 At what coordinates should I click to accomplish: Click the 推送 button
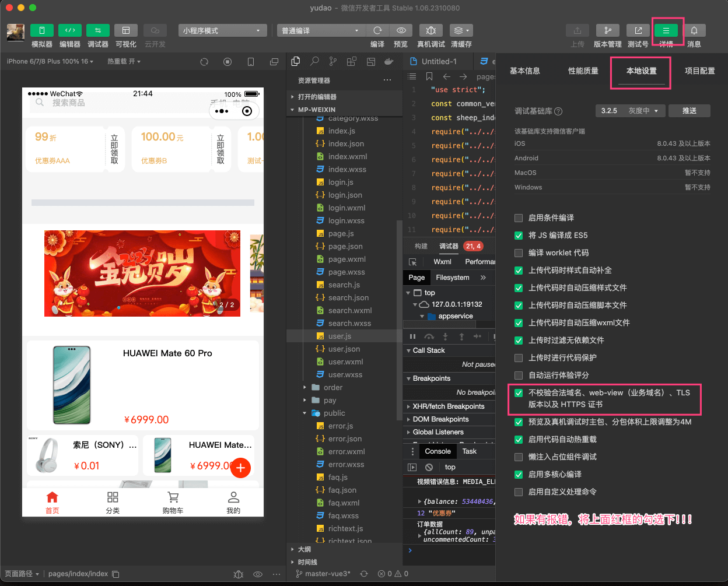[689, 111]
